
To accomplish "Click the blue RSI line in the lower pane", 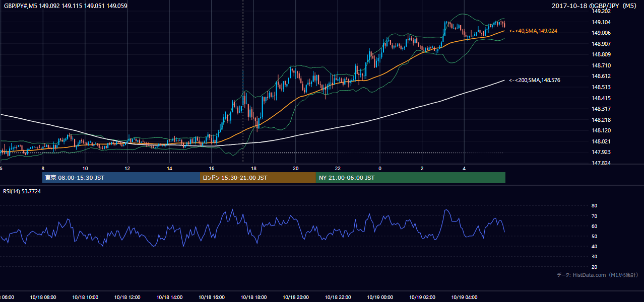I will [252, 233].
